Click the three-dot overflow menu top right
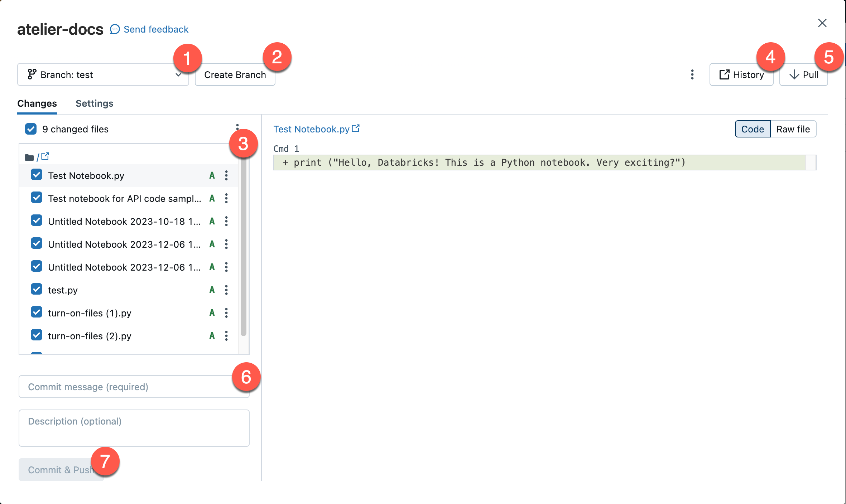This screenshot has height=504, width=846. 692,74
